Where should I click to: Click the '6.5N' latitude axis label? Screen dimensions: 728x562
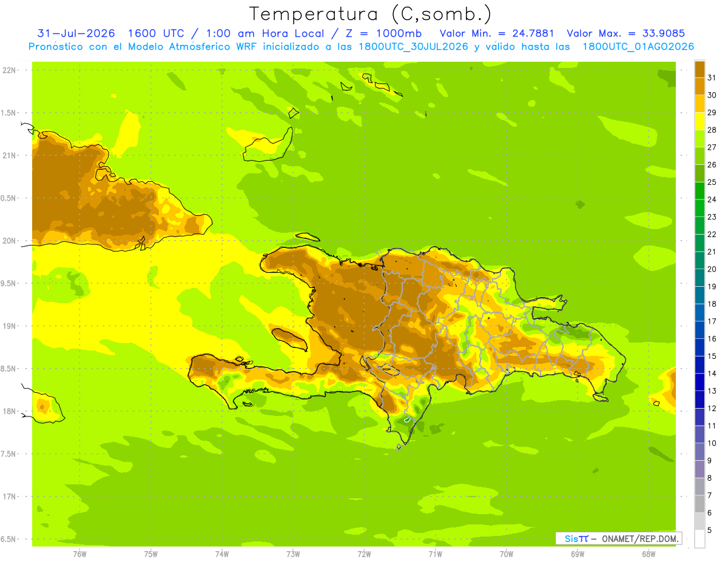pos(9,540)
